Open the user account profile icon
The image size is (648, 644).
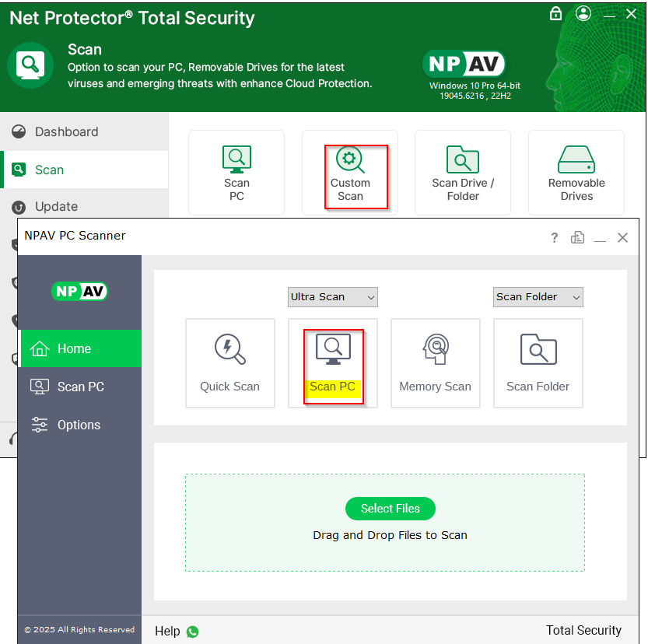tap(583, 14)
